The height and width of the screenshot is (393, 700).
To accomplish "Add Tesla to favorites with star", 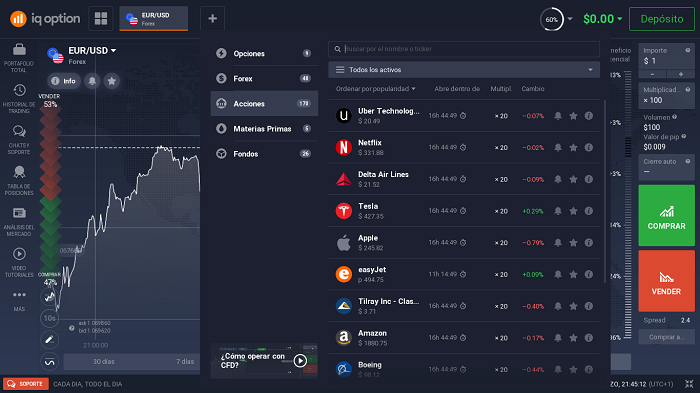I will pyautogui.click(x=573, y=211).
